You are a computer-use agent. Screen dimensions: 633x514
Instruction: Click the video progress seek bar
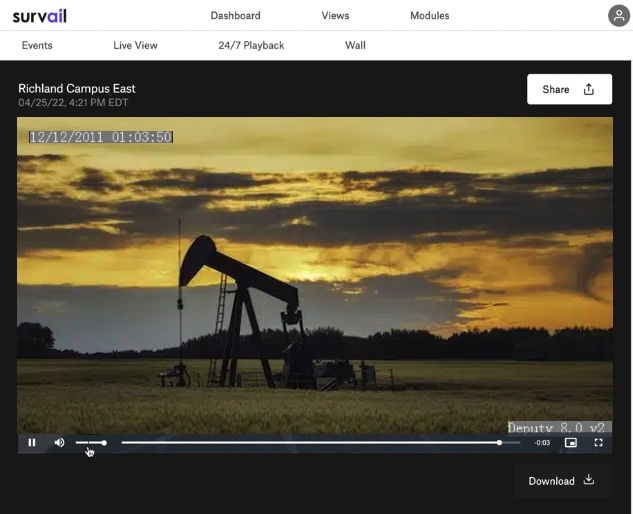coord(310,442)
